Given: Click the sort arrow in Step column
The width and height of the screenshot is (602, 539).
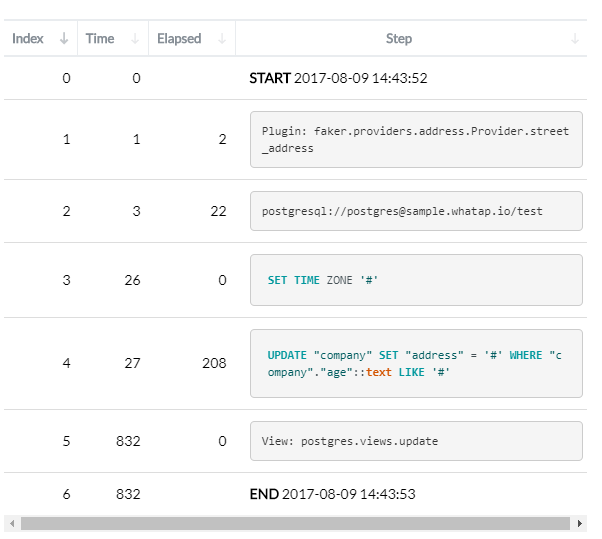Looking at the screenshot, I should click(575, 39).
